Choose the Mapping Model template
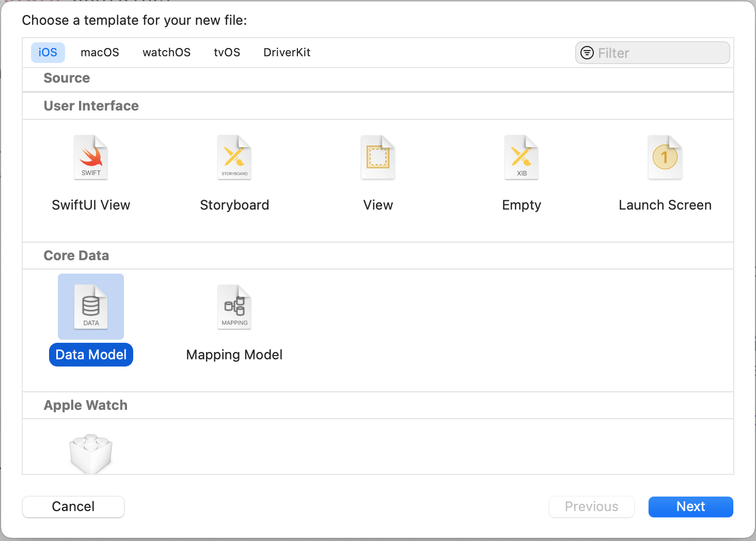This screenshot has width=756, height=541. tap(234, 307)
